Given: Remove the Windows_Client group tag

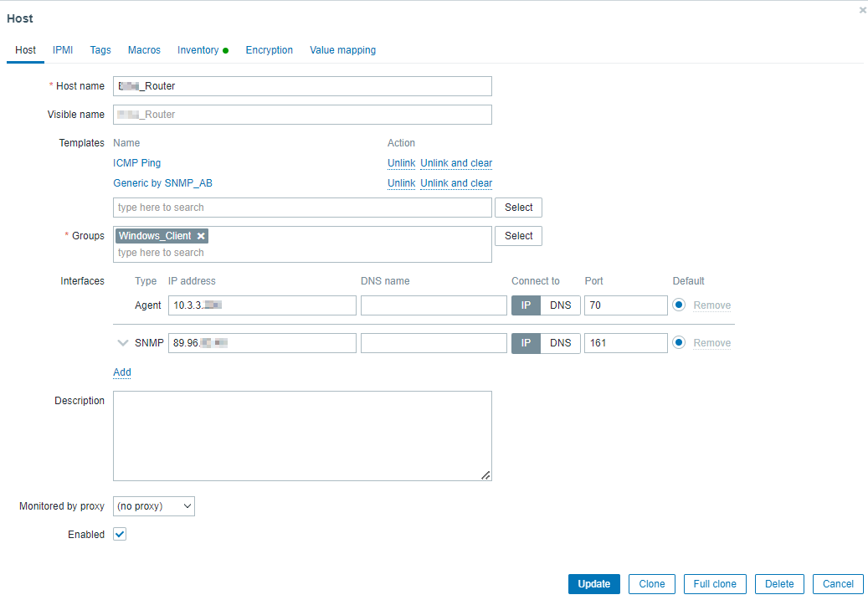Looking at the screenshot, I should point(201,236).
